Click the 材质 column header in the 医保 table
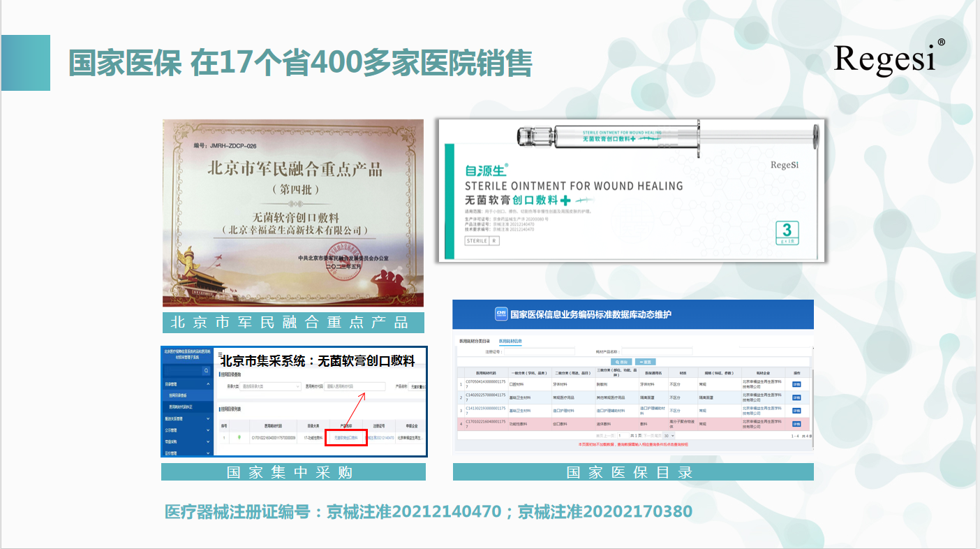 tap(683, 373)
